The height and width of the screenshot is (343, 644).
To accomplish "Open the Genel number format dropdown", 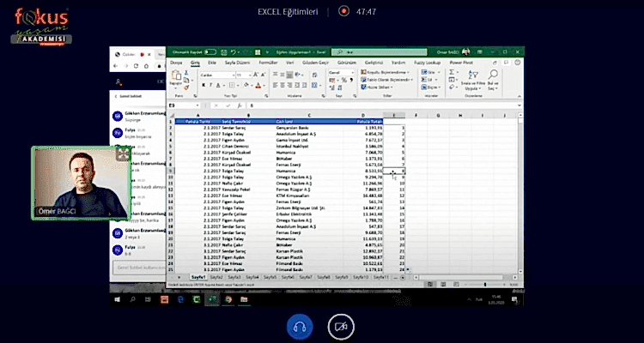I will point(351,74).
